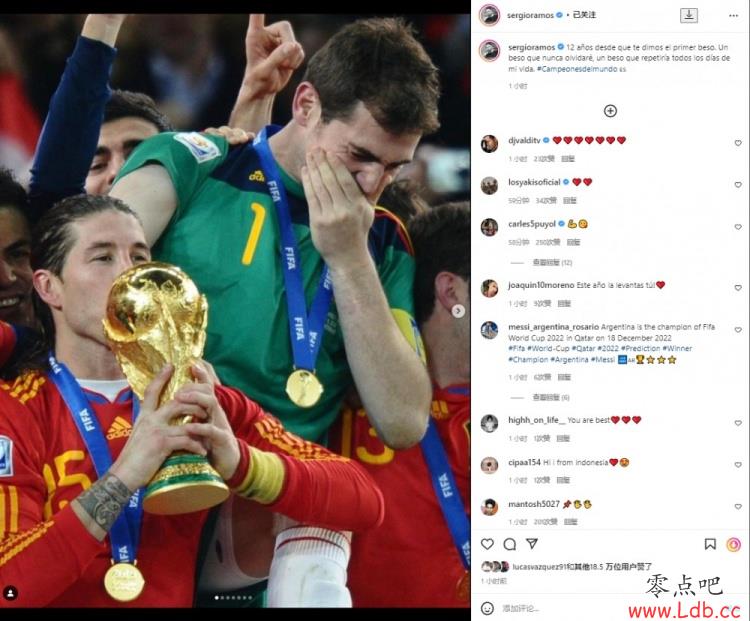Expand replies under messi_argentina_rosario's comment

[x=551, y=398]
